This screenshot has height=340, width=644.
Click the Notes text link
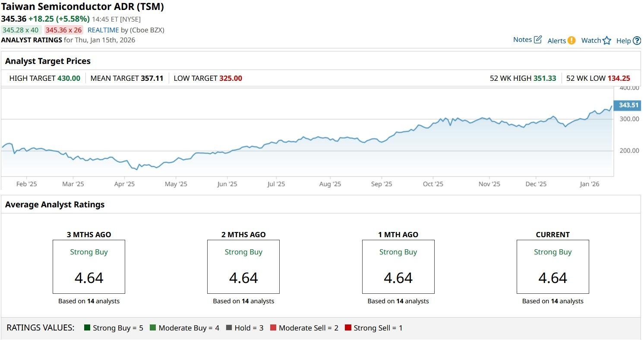pos(522,40)
